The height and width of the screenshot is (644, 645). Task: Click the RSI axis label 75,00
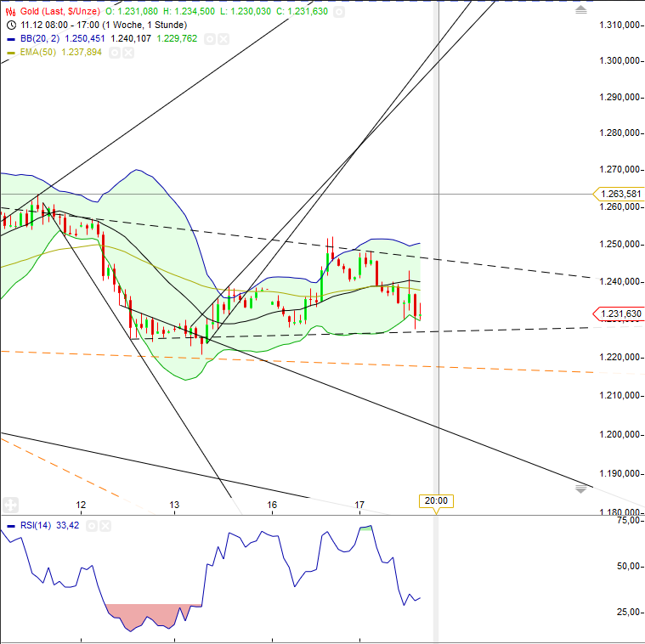(x=628, y=520)
